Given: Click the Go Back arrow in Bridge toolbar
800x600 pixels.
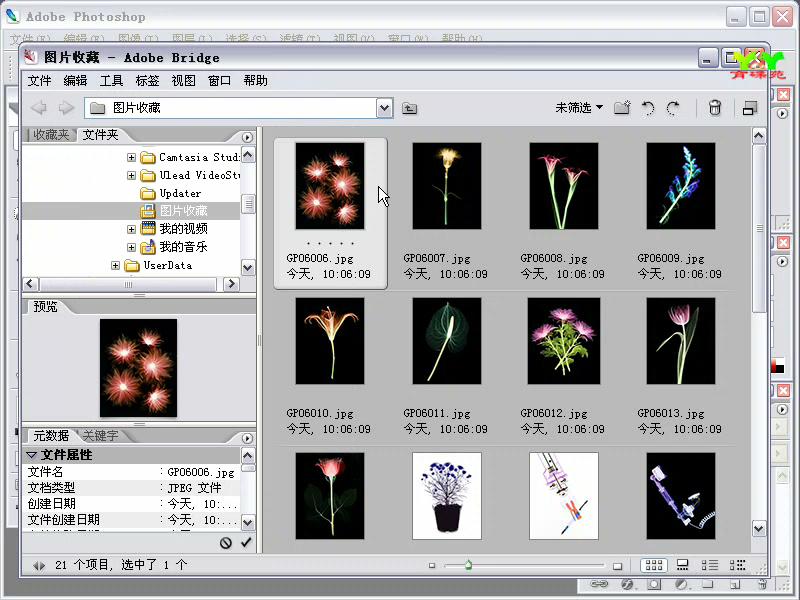Looking at the screenshot, I should tap(39, 108).
